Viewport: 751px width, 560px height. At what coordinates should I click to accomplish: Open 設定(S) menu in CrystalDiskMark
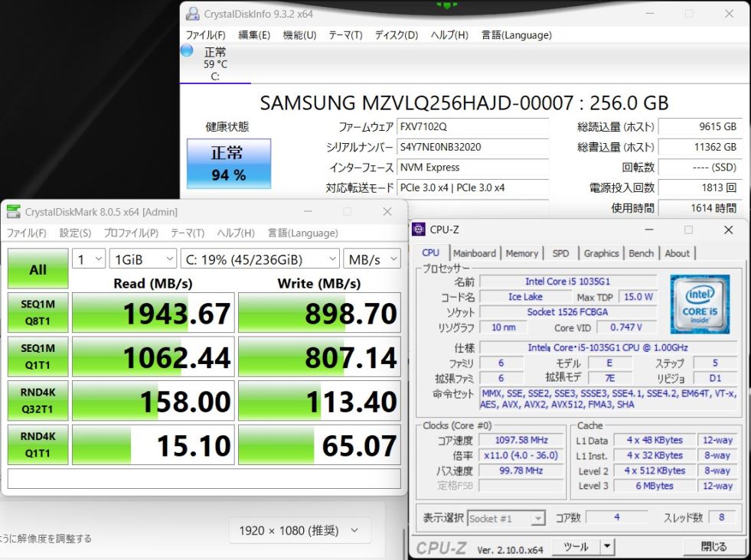(75, 233)
